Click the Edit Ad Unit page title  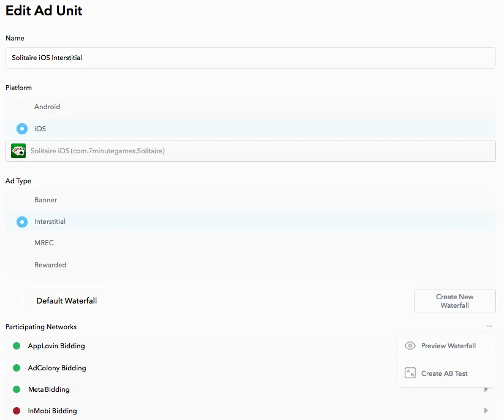click(x=44, y=10)
